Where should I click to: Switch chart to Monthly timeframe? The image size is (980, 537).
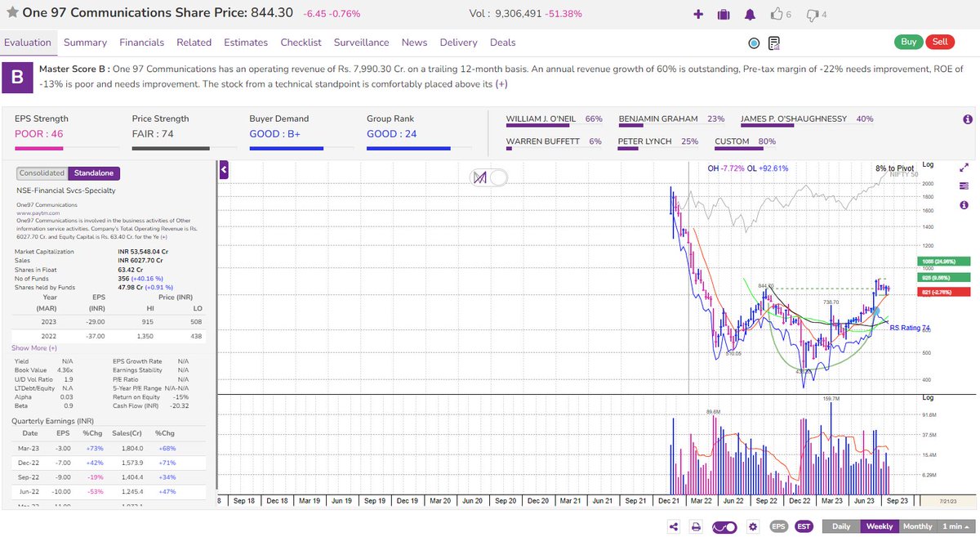(917, 526)
